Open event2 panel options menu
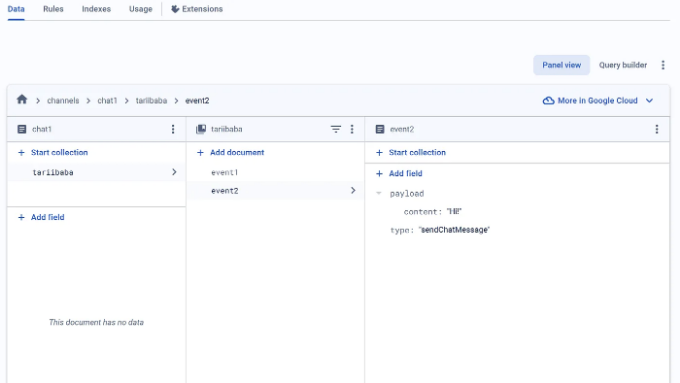 click(x=657, y=129)
